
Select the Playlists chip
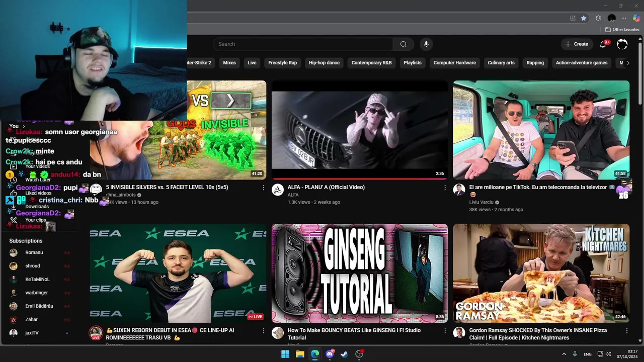413,63
